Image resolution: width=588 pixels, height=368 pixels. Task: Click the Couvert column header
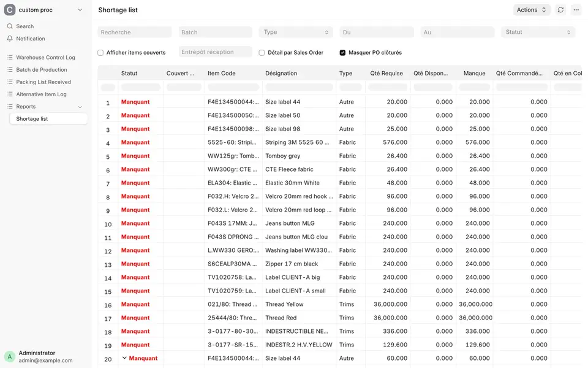click(x=180, y=73)
